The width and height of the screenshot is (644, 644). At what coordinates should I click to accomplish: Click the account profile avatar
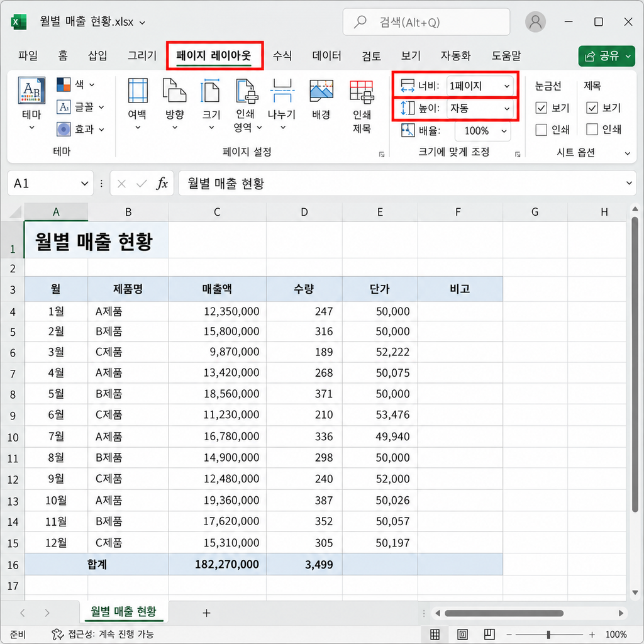pos(535,22)
